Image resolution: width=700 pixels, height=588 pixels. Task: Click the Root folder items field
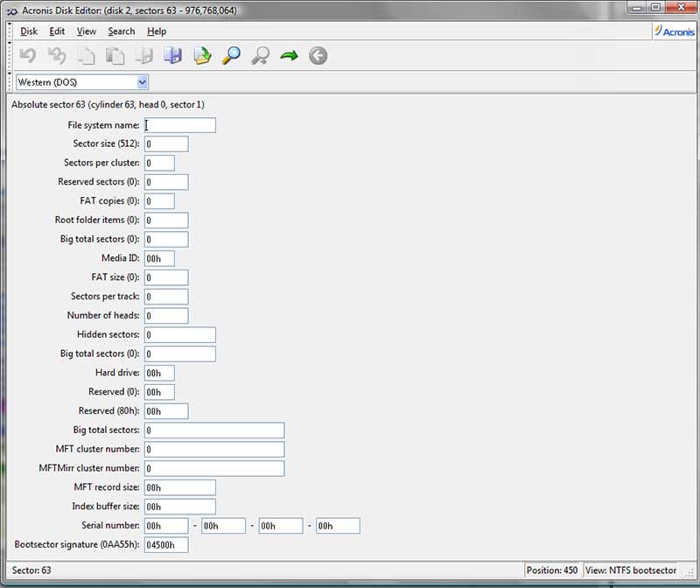(166, 220)
